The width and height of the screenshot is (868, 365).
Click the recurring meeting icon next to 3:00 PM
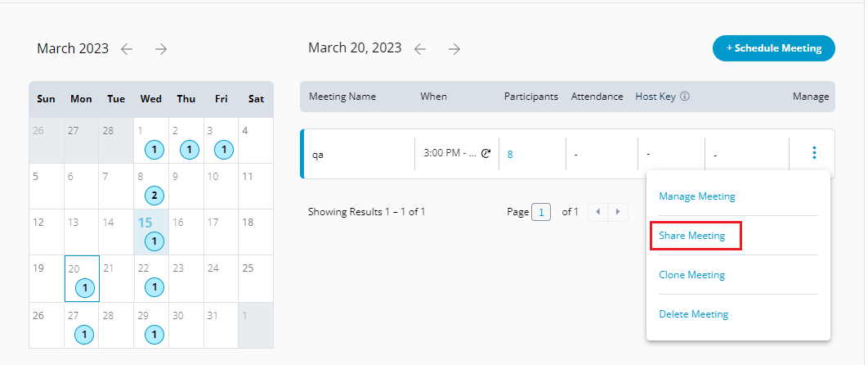pos(485,154)
